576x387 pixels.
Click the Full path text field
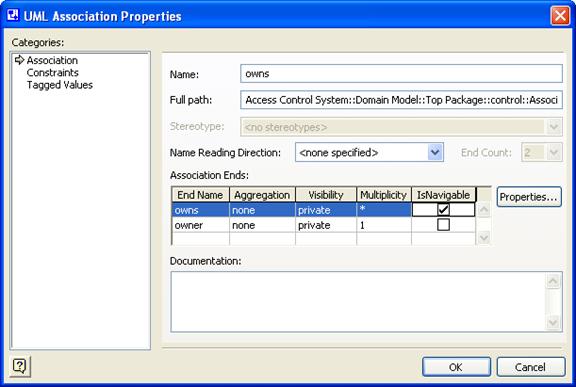pyautogui.click(x=401, y=100)
